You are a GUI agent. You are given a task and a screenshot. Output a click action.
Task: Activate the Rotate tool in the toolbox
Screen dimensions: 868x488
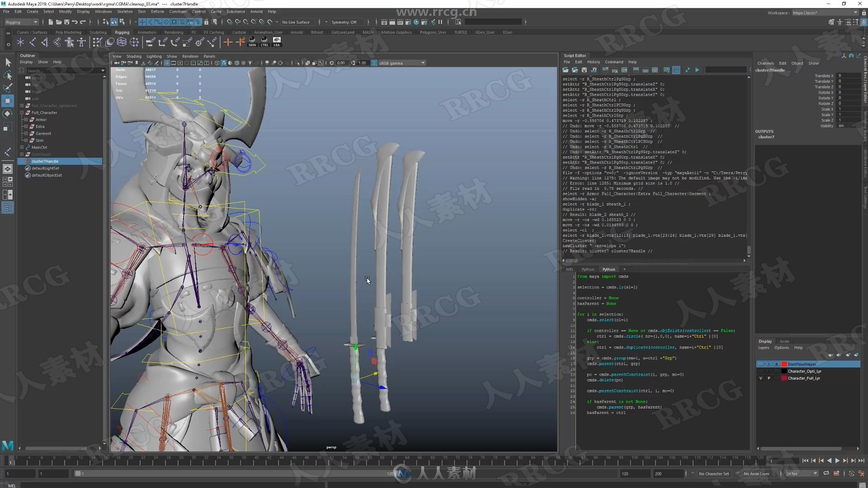8,113
